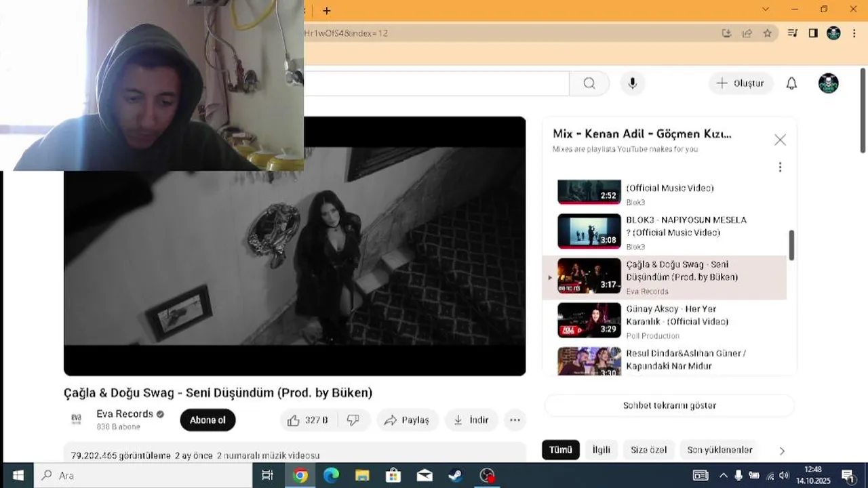The width and height of the screenshot is (868, 488).
Task: Click in the YouTube search field
Action: click(x=436, y=83)
